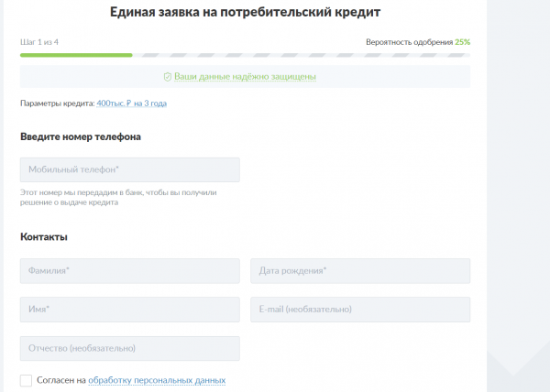
Task: Tick the 'Согласен на' consent checkbox
Action: (x=26, y=380)
